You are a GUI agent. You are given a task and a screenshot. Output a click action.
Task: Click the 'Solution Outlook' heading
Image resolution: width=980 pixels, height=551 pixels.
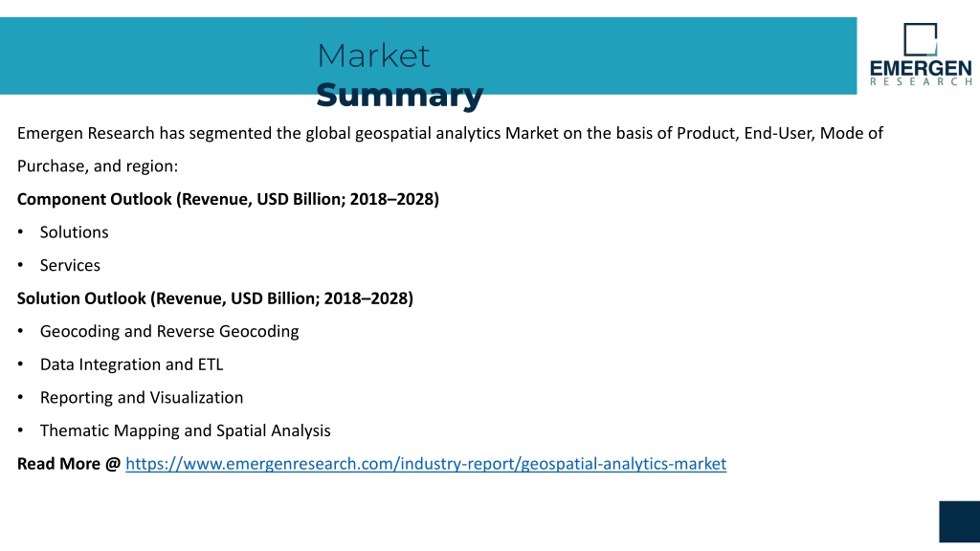click(x=215, y=298)
